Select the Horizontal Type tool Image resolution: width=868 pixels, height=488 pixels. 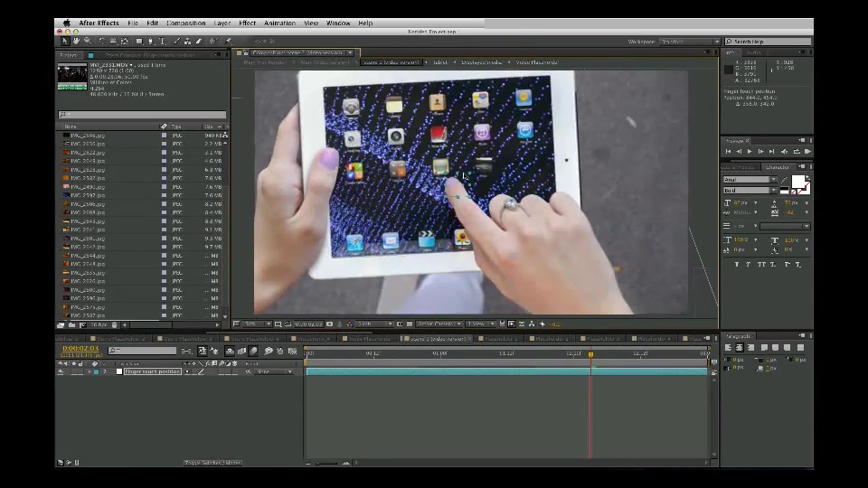click(162, 42)
